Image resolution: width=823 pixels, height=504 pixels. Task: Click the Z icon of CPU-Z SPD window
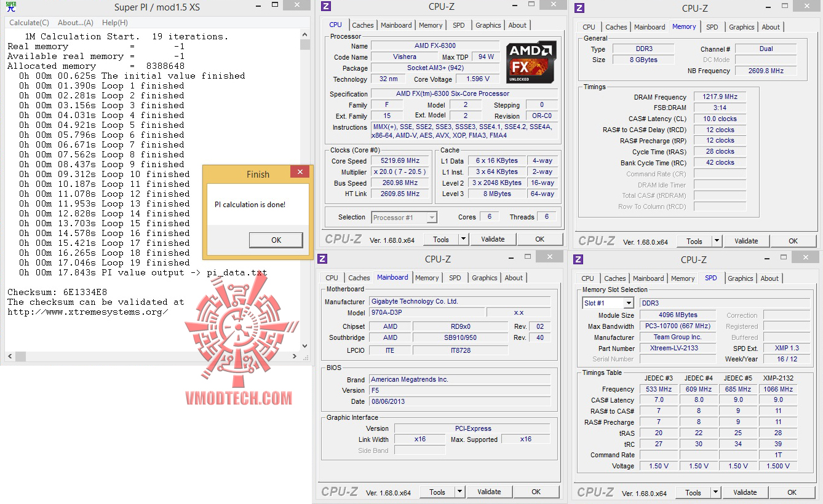pos(578,259)
